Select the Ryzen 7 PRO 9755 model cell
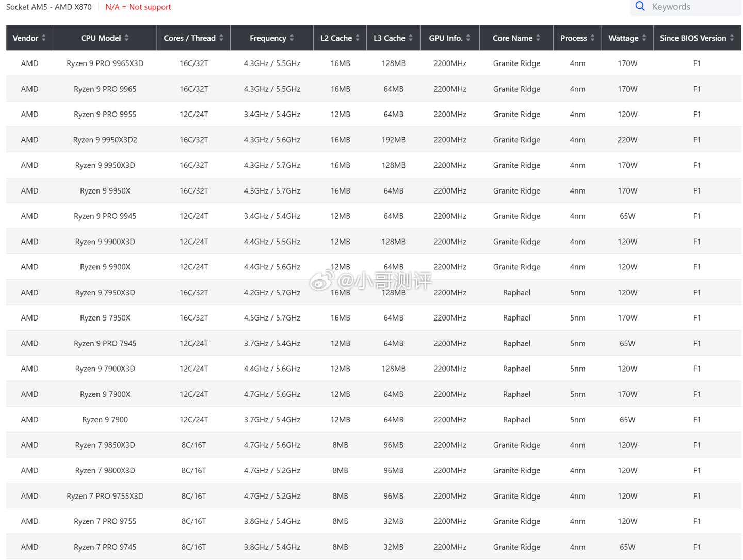The width and height of the screenshot is (743, 560). 105,521
